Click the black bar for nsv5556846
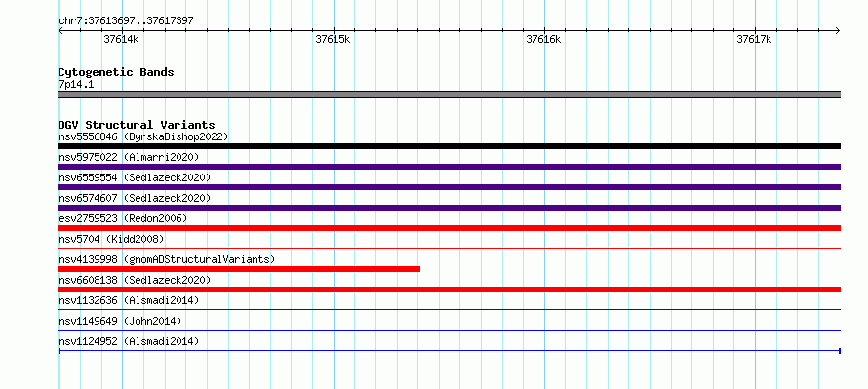The width and height of the screenshot is (868, 389). (x=449, y=146)
